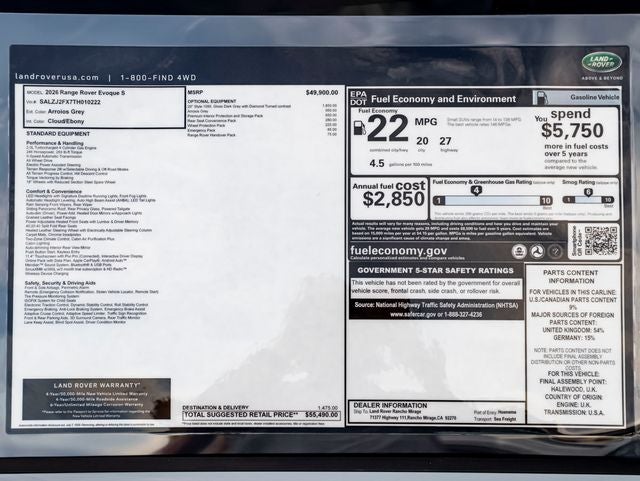Click the 'vehicle has not been rated' notice

[436, 287]
